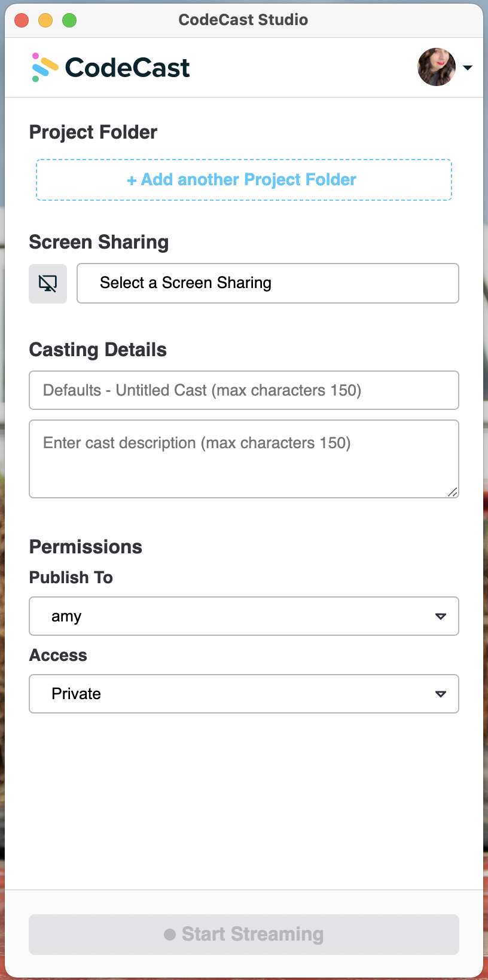The width and height of the screenshot is (488, 980).
Task: Minimize the CodeCast Studio window
Action: point(45,20)
